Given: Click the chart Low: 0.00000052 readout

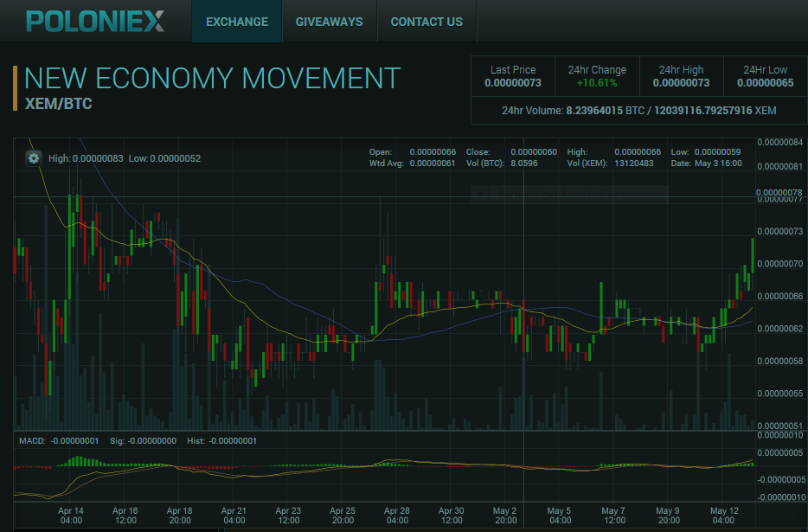Looking at the screenshot, I should 165,158.
